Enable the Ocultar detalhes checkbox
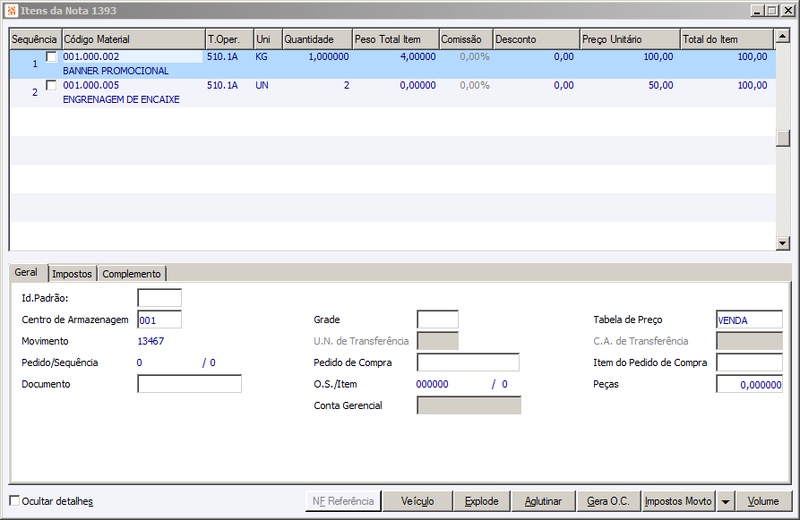The width and height of the screenshot is (800, 520). click(x=15, y=501)
